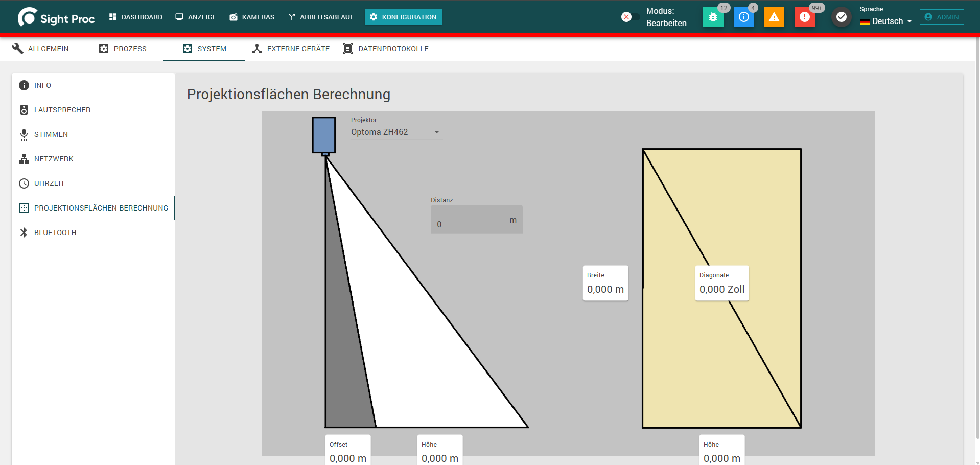980x465 pixels.
Task: Show blue info notifications
Action: (744, 17)
